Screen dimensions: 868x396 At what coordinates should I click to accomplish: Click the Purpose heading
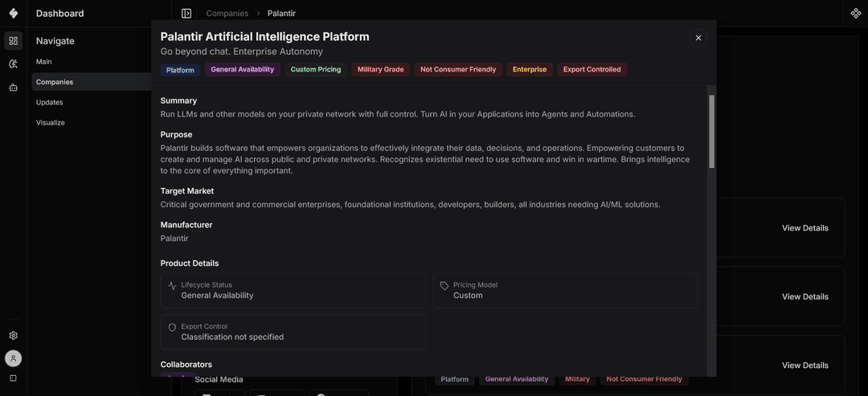pyautogui.click(x=177, y=134)
